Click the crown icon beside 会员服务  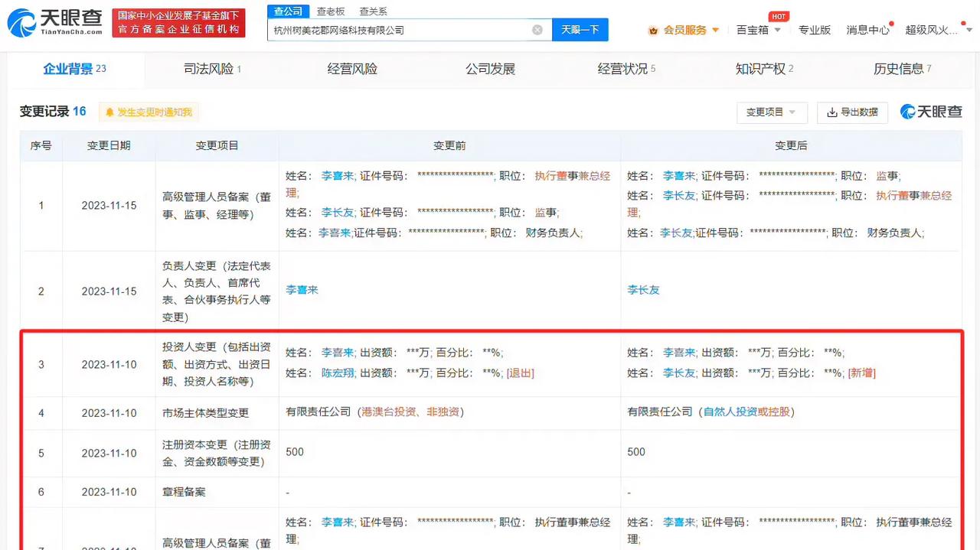click(653, 31)
